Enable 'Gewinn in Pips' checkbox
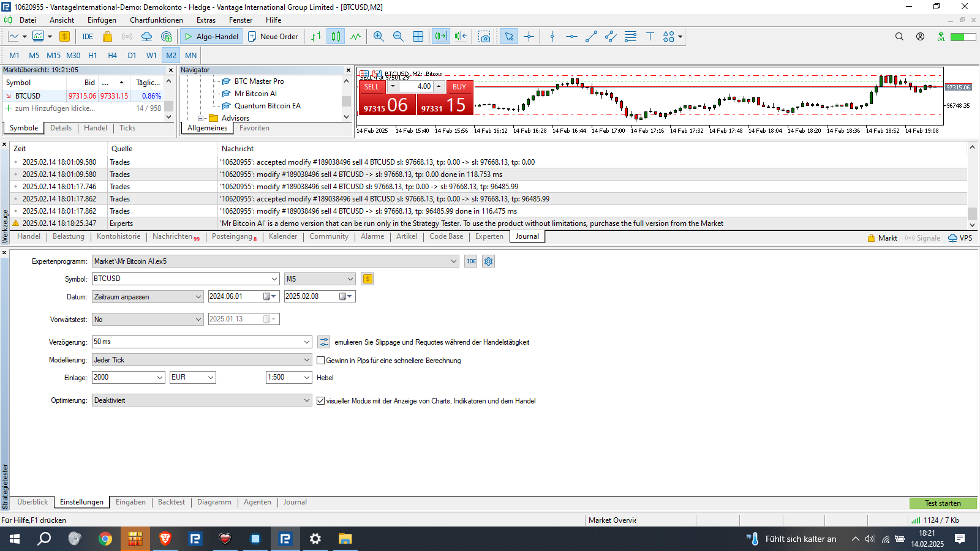Viewport: 980px width, 551px height. [320, 361]
